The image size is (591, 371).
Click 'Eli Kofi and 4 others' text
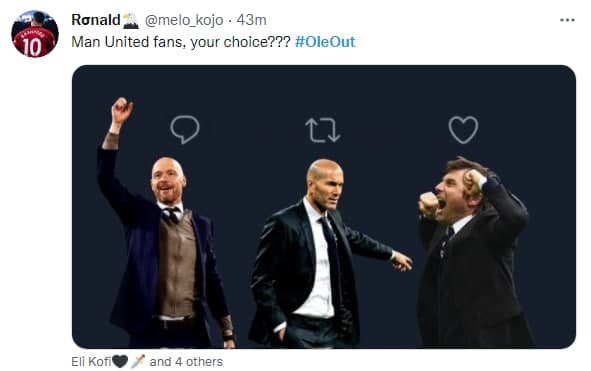[147, 362]
